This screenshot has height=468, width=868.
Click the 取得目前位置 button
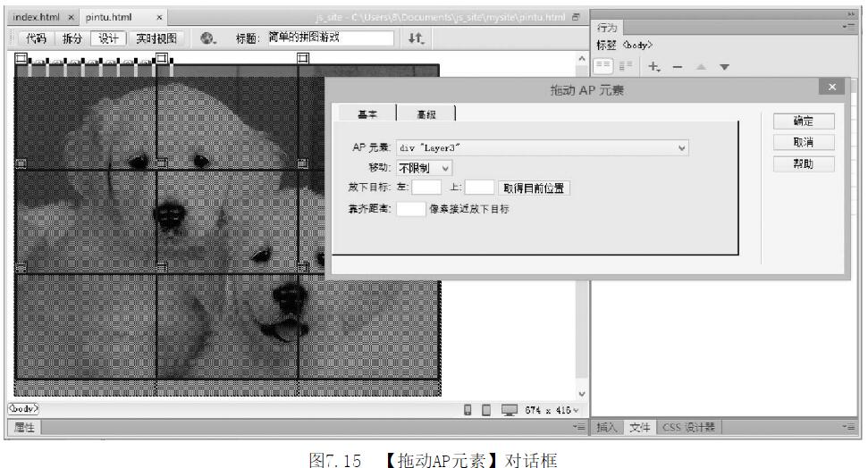pos(534,188)
